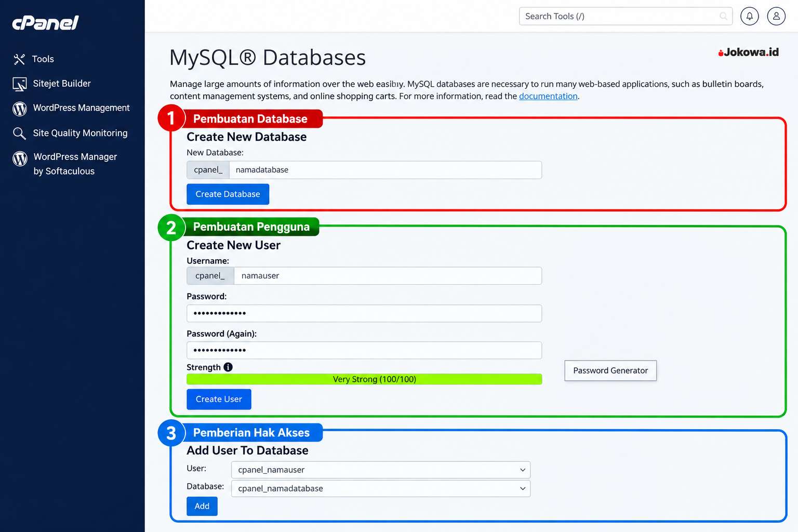Focus the Search Tools field

point(626,16)
